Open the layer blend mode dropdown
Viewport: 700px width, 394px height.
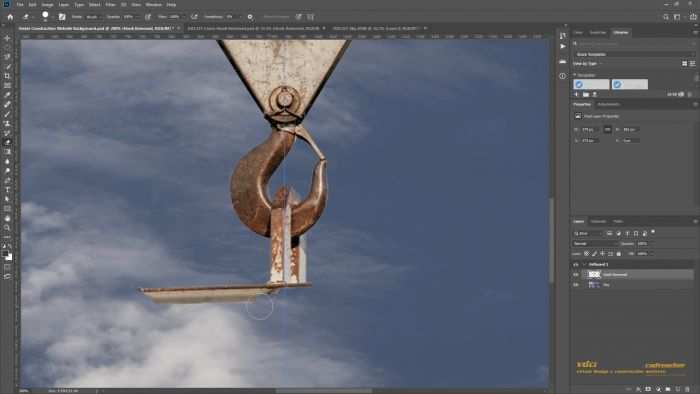pyautogui.click(x=595, y=244)
